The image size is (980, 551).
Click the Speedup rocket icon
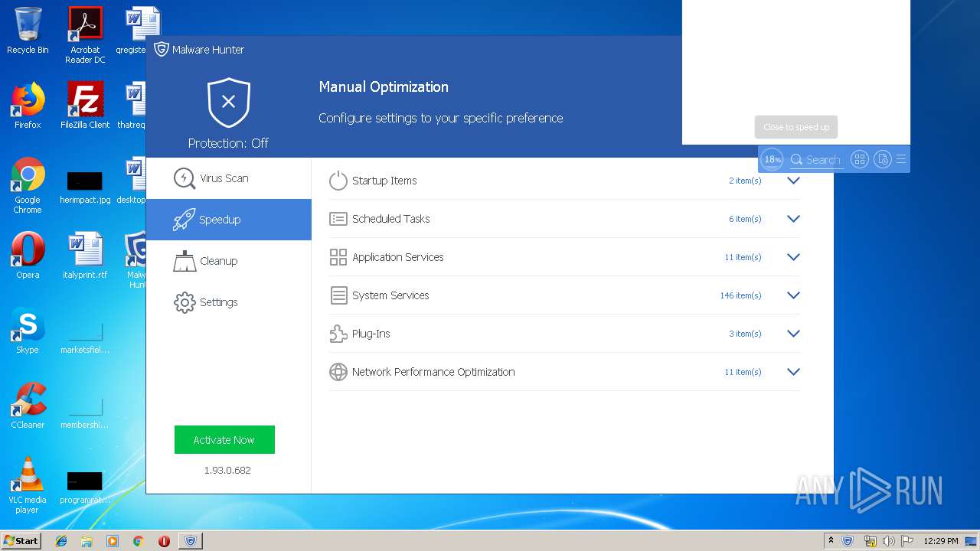click(x=184, y=220)
